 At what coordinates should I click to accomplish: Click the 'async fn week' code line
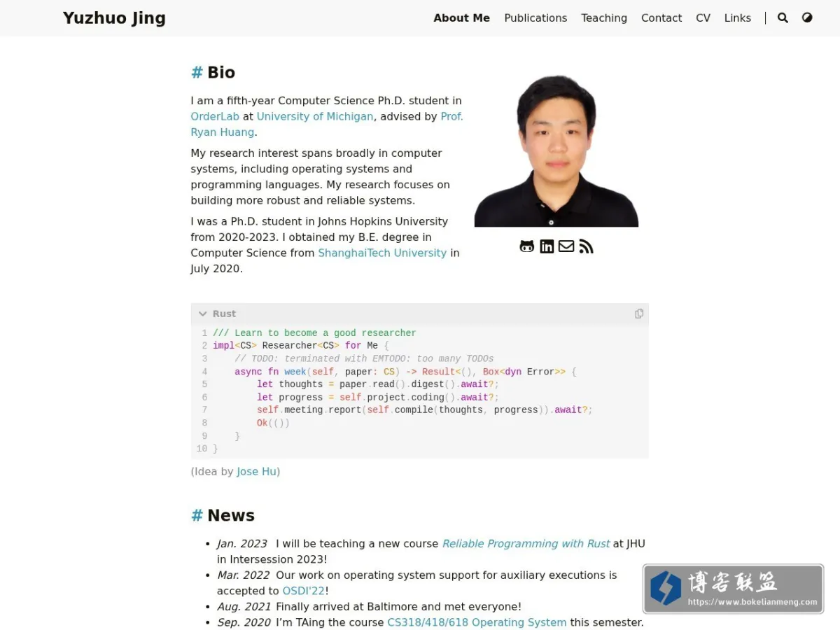(x=405, y=372)
